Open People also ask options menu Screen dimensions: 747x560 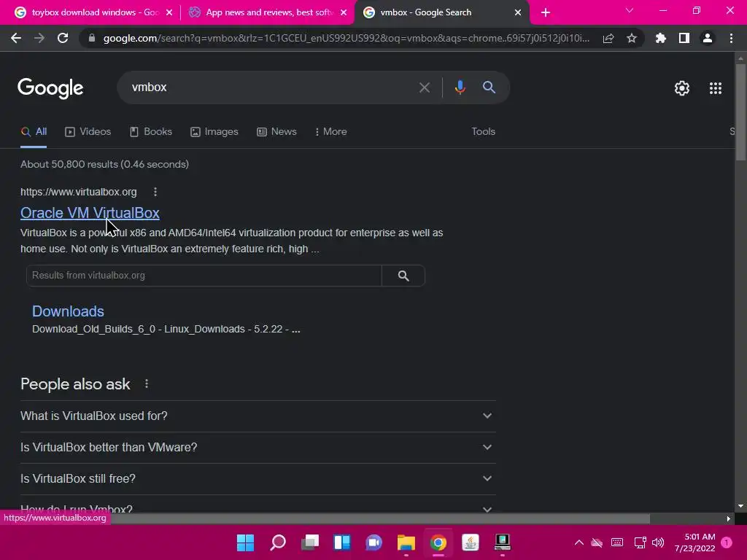(147, 384)
